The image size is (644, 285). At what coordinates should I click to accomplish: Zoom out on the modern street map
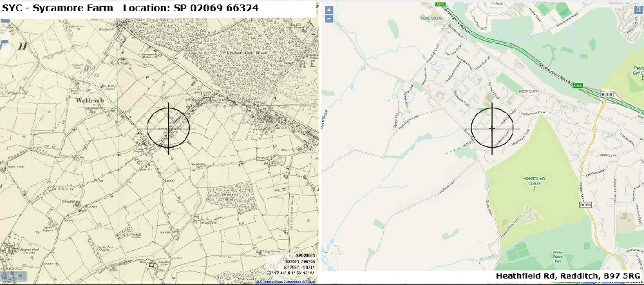(x=328, y=19)
